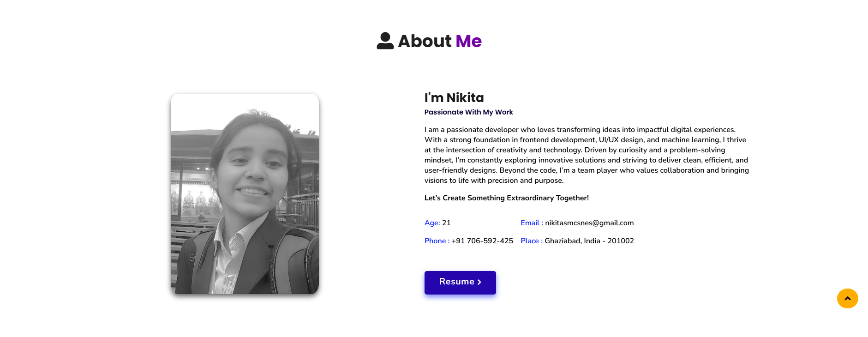Click the blue "Email :" label
Viewport: 868px width, 337px height.
(532, 223)
